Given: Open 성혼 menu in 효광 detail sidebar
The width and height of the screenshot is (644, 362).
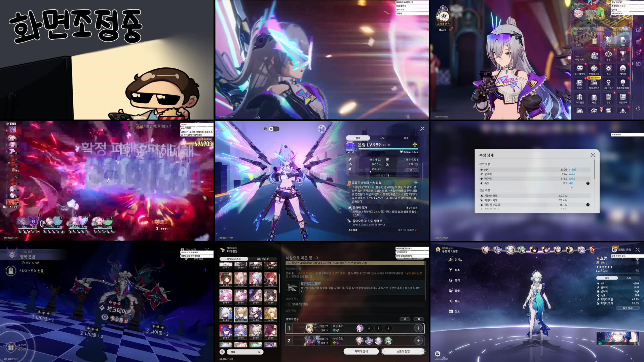Looking at the screenshot, I should tap(455, 301).
